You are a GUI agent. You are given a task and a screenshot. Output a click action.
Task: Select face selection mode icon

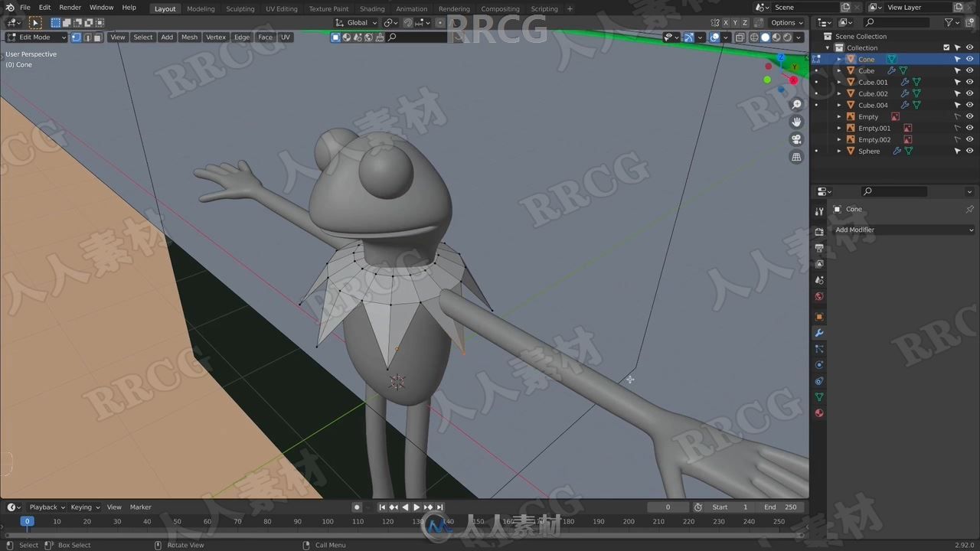97,37
